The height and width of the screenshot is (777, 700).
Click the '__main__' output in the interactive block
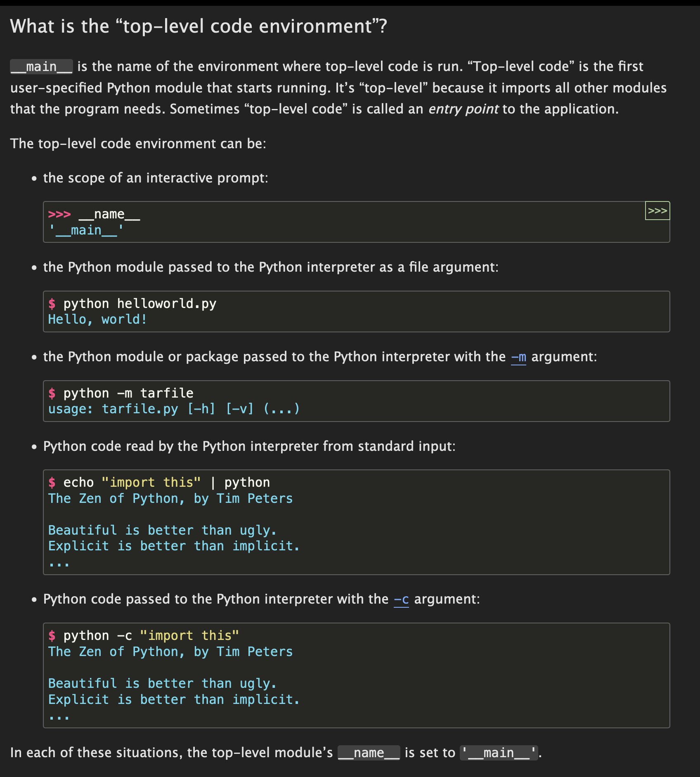pyautogui.click(x=86, y=230)
